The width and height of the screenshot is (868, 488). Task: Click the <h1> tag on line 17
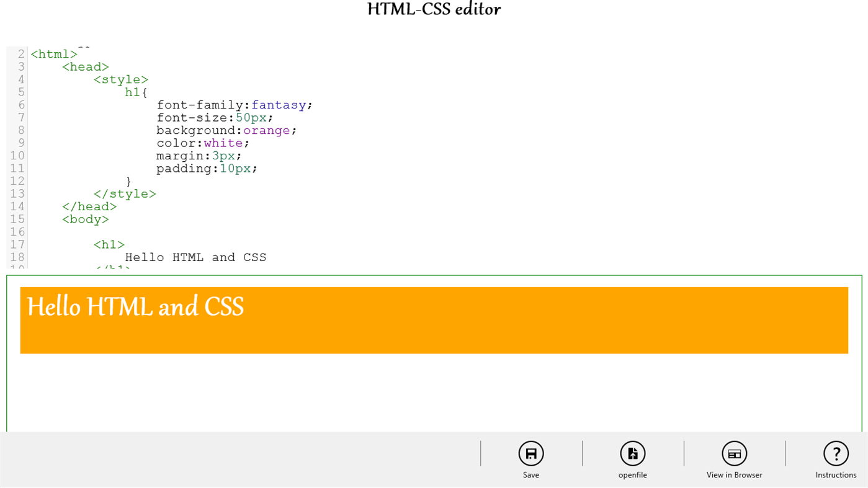click(109, 245)
